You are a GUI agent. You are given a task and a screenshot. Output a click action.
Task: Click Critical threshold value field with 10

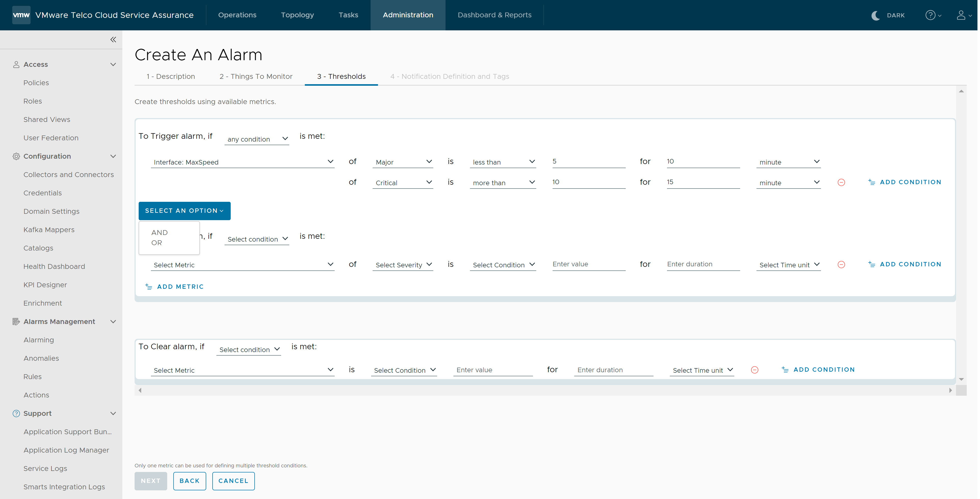click(589, 182)
